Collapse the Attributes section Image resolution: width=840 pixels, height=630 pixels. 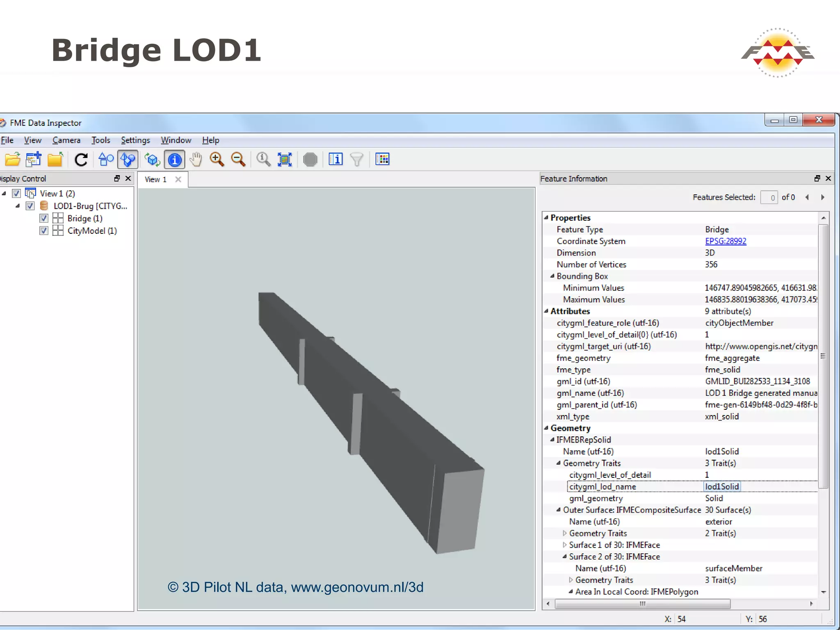pyautogui.click(x=546, y=311)
